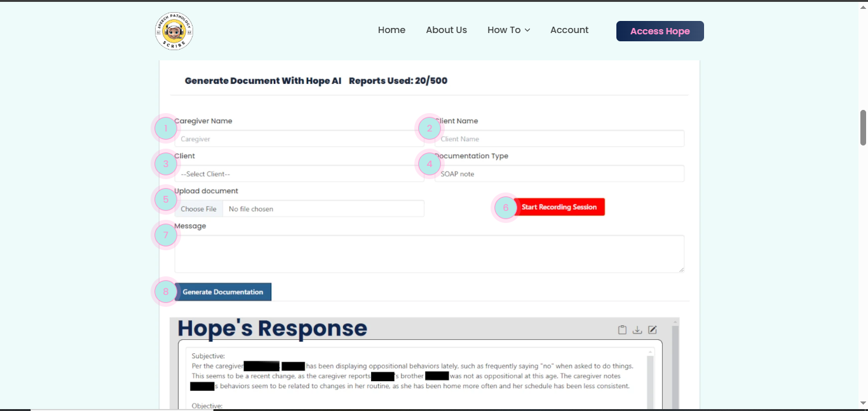The height and width of the screenshot is (411, 868).
Task: Open the Documentation Type dropdown showing SOAP note
Action: click(559, 174)
